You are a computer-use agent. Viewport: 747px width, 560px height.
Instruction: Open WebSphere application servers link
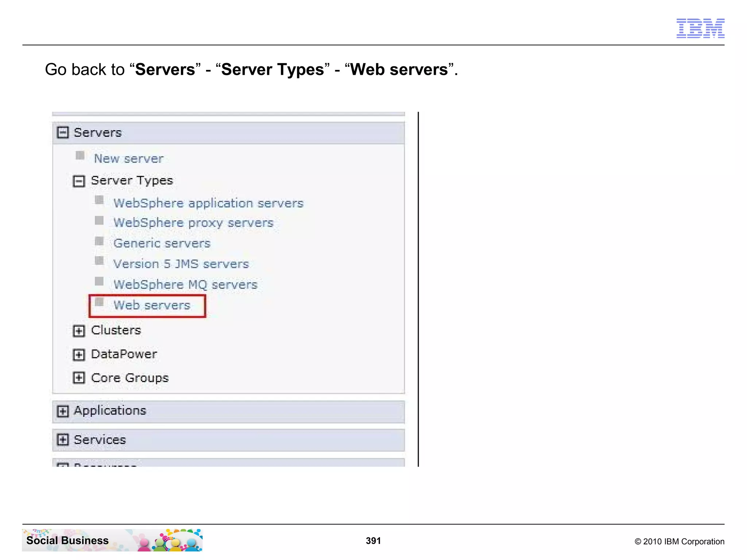[208, 203]
